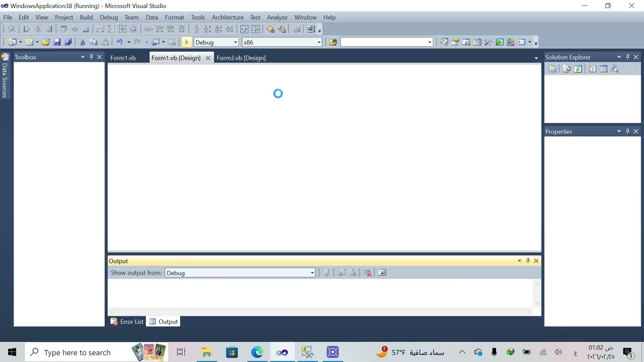
Task: Toggle auto-hide pin on the Output panel
Action: point(528,260)
